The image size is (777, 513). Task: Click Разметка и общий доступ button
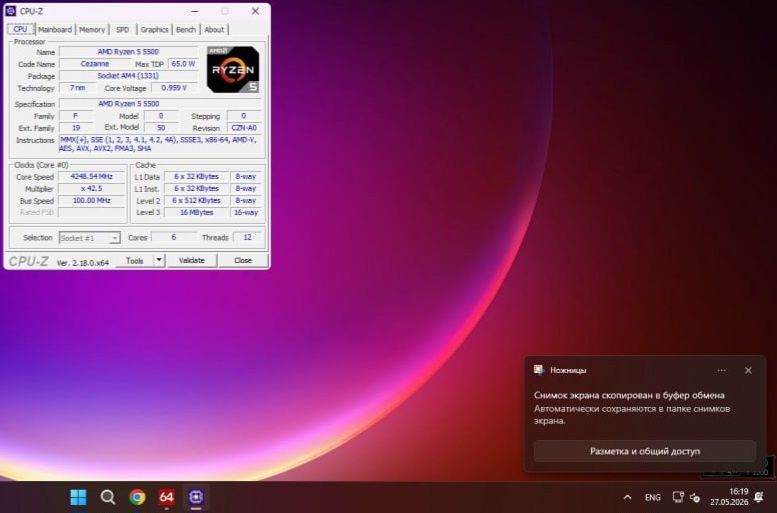pyautogui.click(x=645, y=451)
